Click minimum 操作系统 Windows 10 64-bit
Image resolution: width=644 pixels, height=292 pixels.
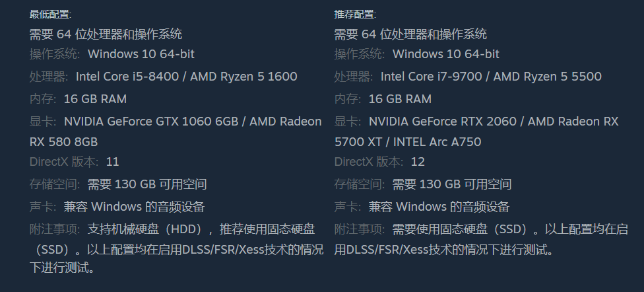point(141,54)
